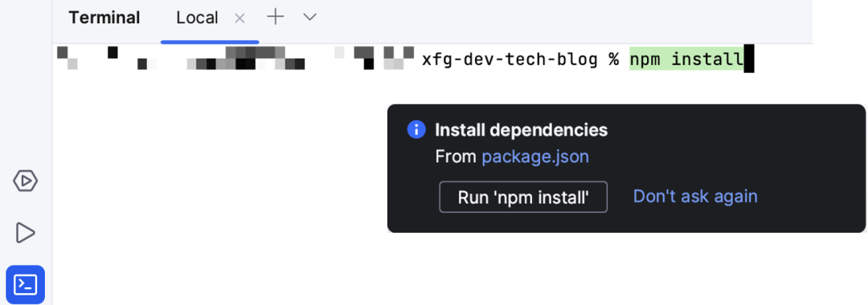Image resolution: width=868 pixels, height=305 pixels.
Task: Click the Install dependencies heading
Action: click(522, 130)
